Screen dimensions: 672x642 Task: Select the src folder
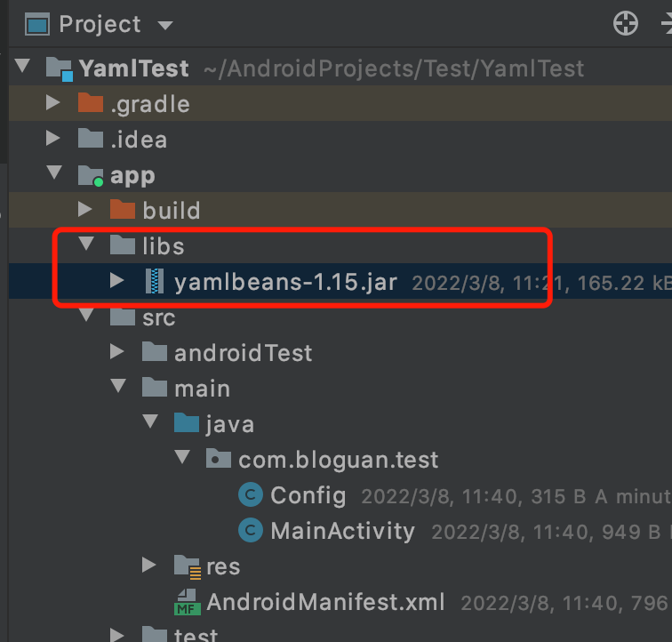tap(158, 317)
